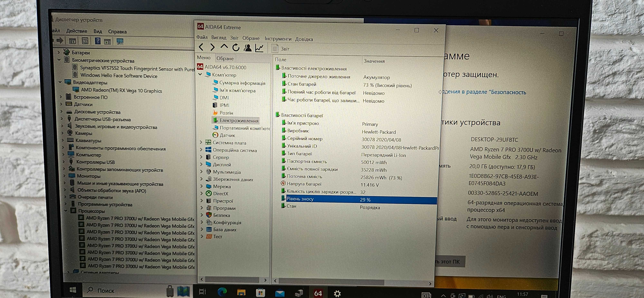Viewport: 644px width, 298px height.
Task: Click the Збереження даних icon
Action: click(209, 179)
